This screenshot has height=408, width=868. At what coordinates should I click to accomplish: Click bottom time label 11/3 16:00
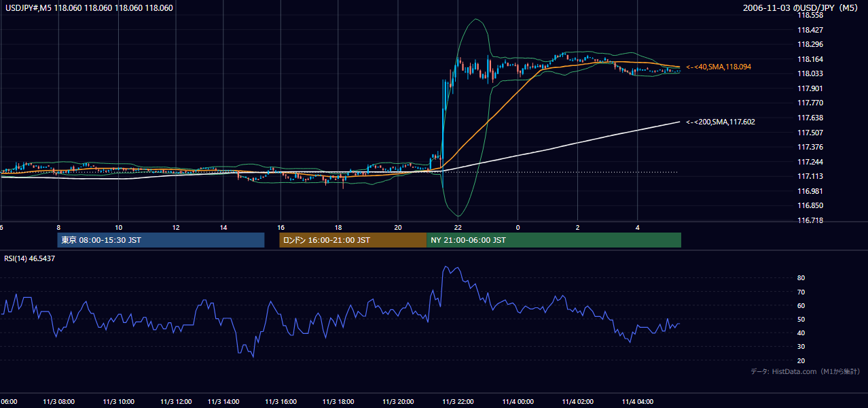281,402
